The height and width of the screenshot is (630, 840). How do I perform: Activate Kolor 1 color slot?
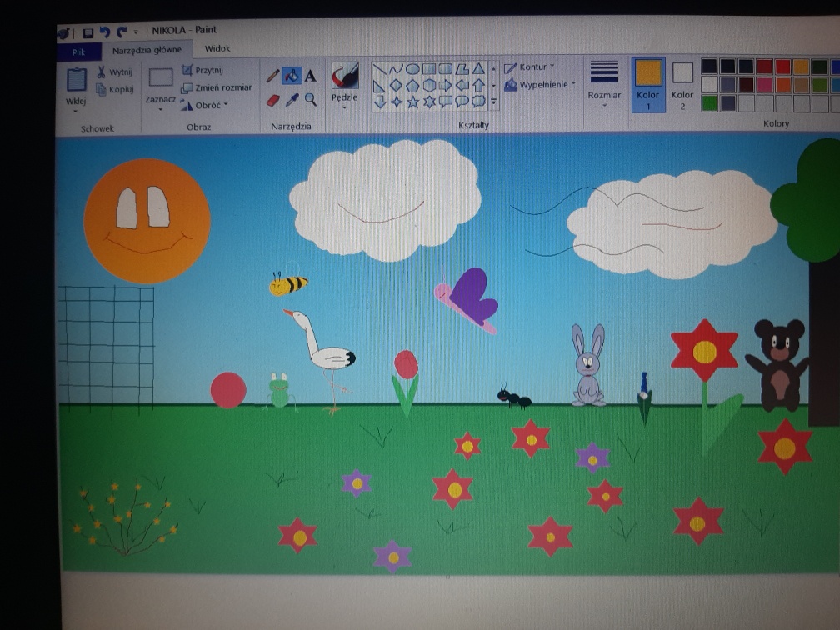[x=648, y=85]
